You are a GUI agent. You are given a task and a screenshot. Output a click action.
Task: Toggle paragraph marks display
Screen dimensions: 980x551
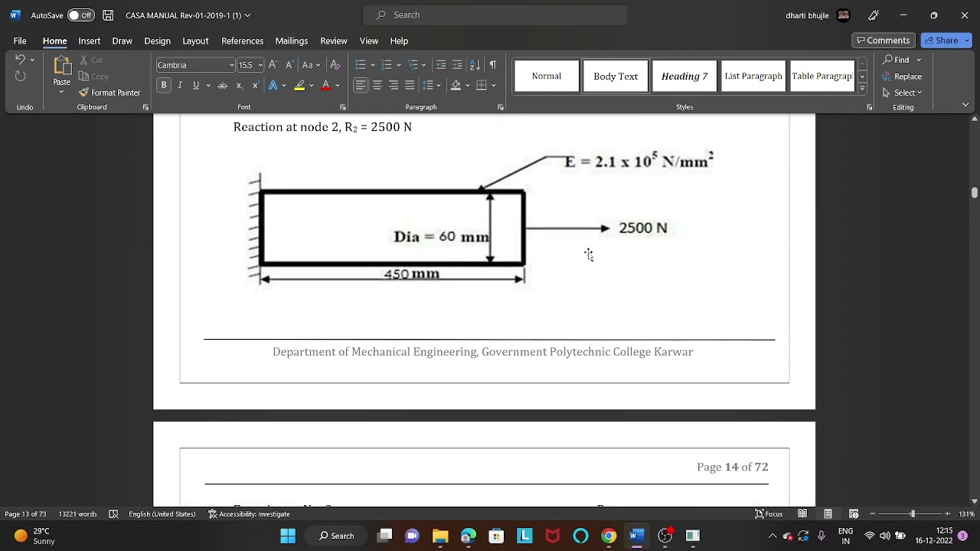point(492,65)
